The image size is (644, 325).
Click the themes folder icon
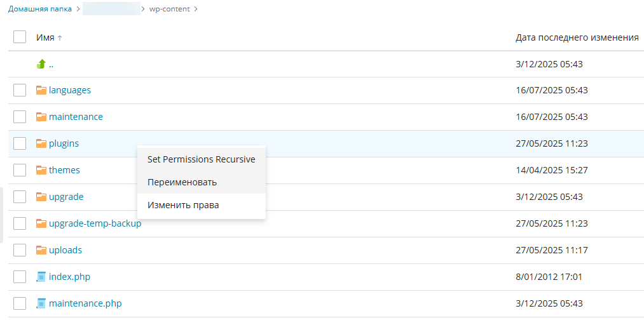[x=41, y=170]
